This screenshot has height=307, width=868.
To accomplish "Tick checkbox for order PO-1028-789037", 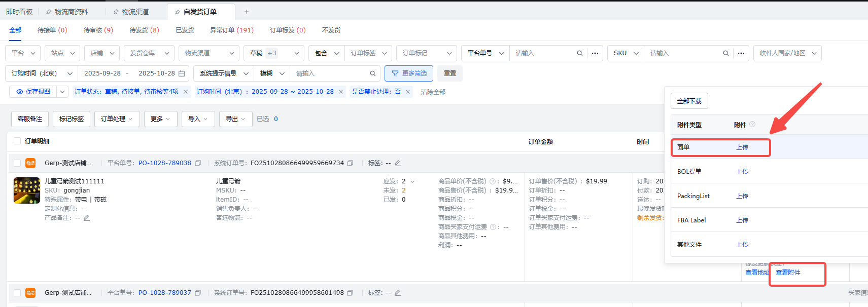I will [x=17, y=293].
